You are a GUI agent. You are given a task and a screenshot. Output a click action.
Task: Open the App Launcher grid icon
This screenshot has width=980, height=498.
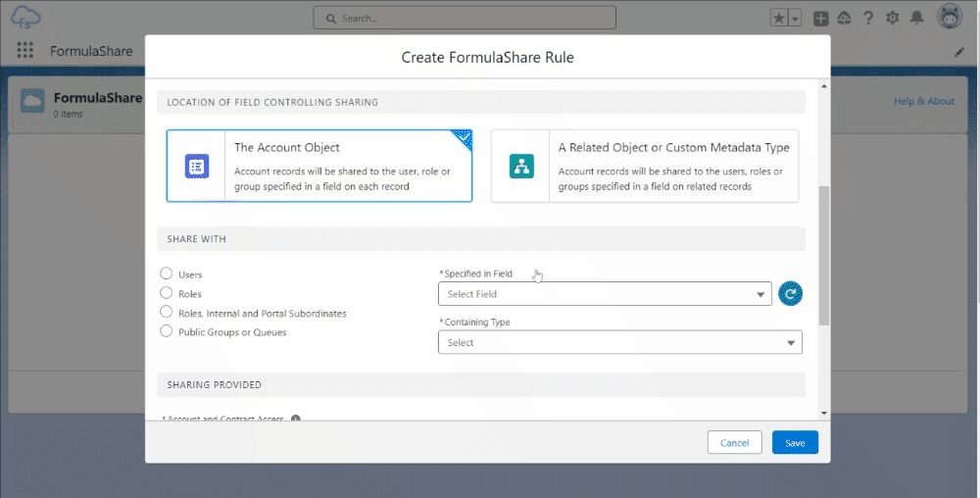point(25,50)
